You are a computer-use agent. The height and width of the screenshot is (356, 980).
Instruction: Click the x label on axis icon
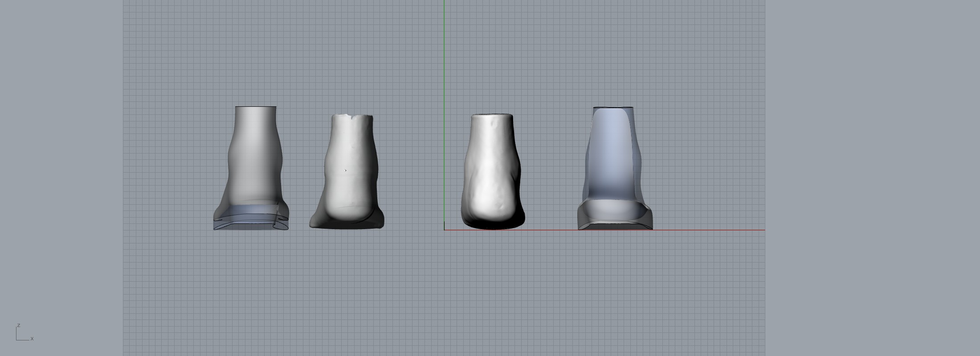point(32,339)
